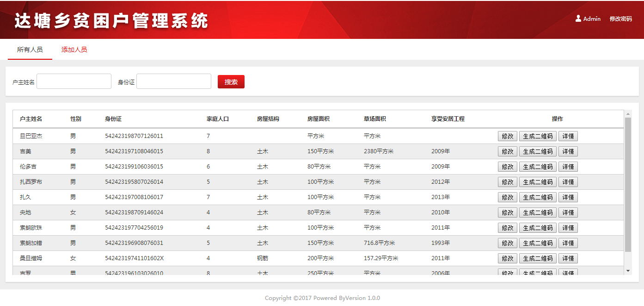The height and width of the screenshot is (306, 644).
Task: Focus the 身份证 input field
Action: tap(174, 81)
